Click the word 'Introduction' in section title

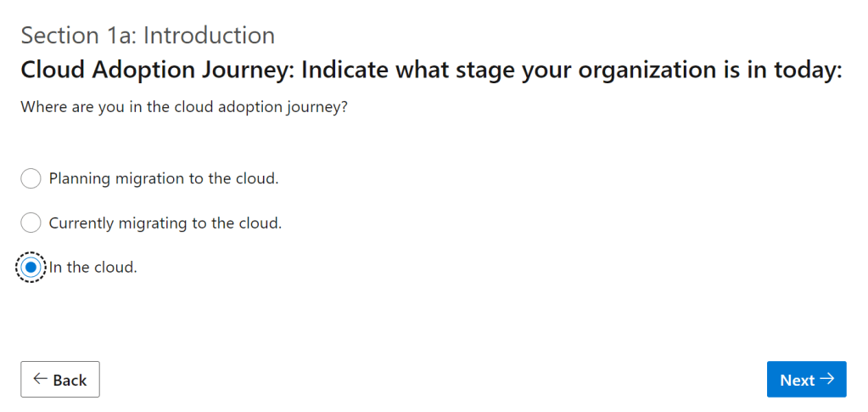(x=210, y=36)
